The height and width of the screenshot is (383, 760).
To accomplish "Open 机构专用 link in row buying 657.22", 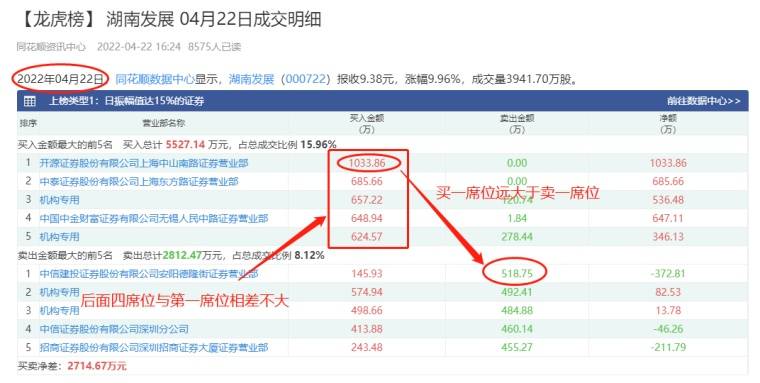I will 59,200.
